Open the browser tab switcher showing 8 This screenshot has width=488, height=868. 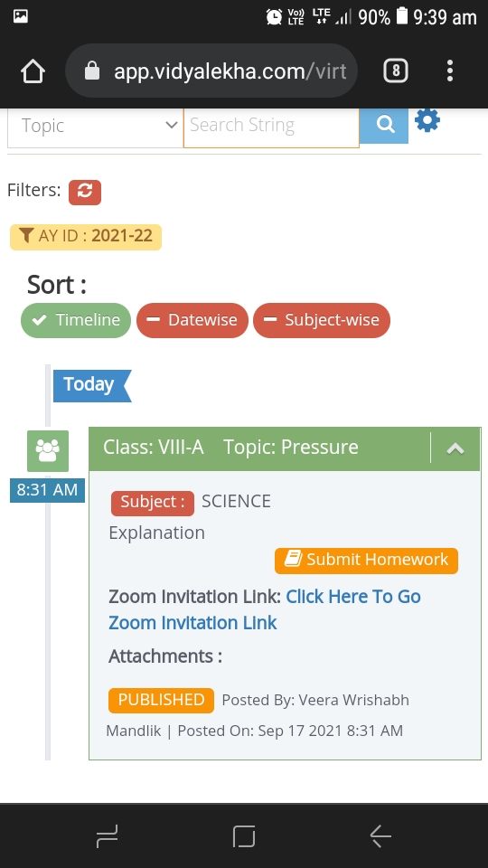[x=396, y=71]
